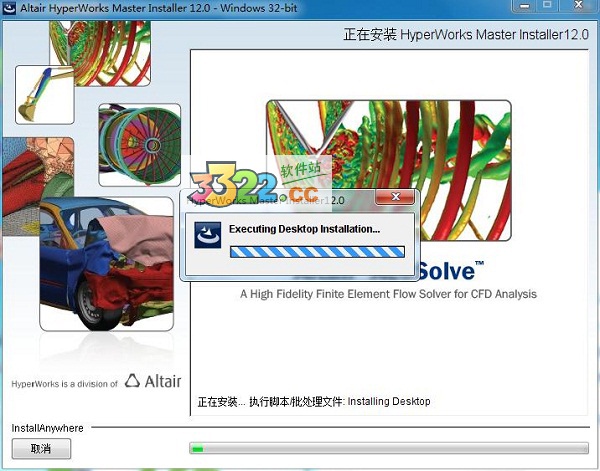Click the 'InstallAnywhere' label
600x471 pixels.
point(47,428)
